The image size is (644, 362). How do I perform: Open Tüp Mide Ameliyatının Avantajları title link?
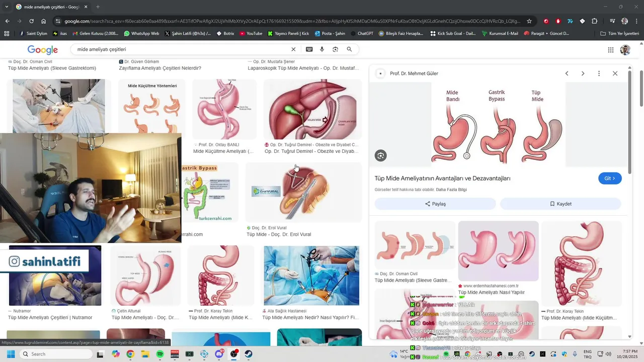[442, 178]
